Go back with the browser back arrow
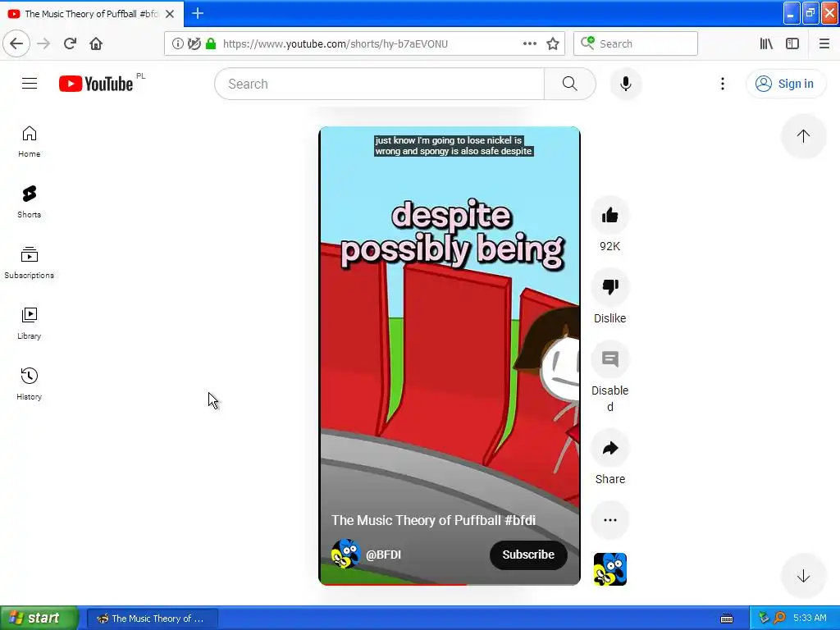The image size is (840, 630). click(x=16, y=43)
